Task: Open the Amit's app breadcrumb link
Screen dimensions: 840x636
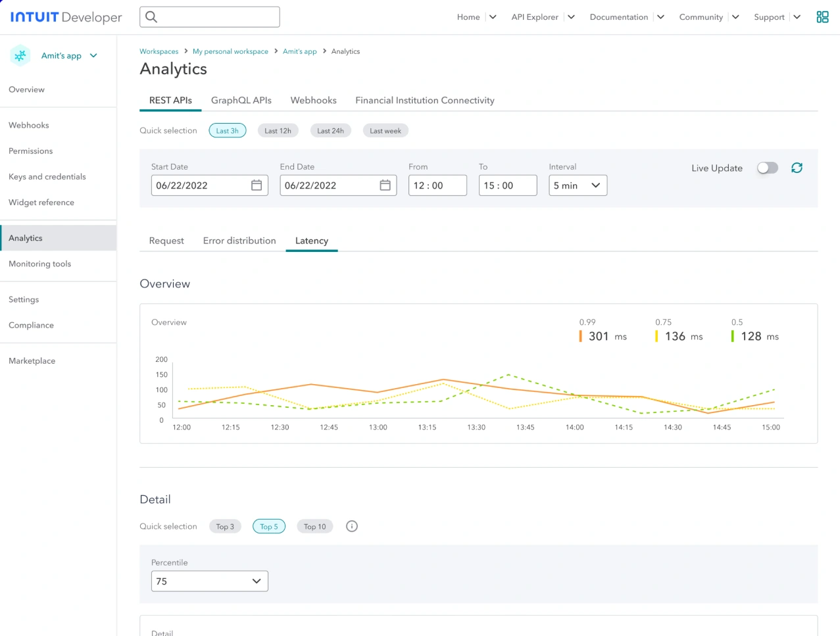Action: (300, 51)
